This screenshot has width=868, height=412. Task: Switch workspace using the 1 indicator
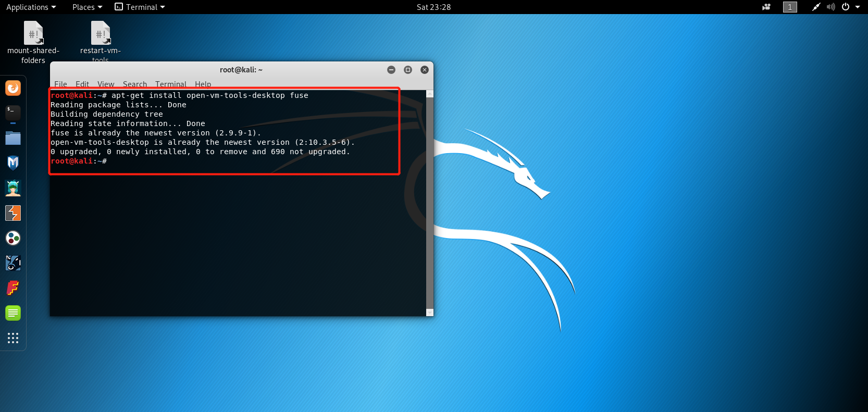click(790, 7)
